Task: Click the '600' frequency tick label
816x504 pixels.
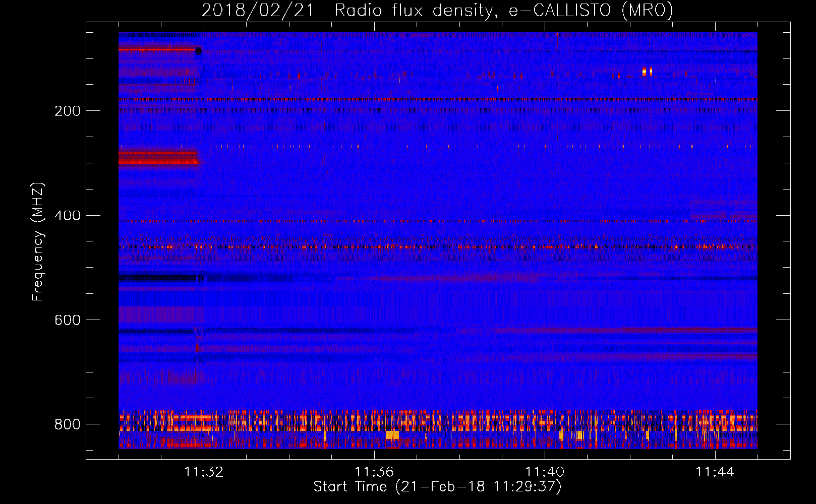Action: [68, 321]
